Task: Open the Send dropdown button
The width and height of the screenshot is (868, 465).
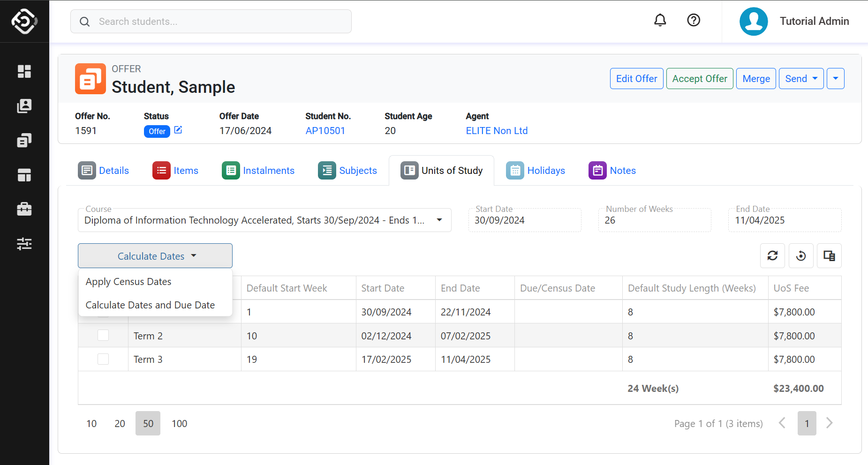Action: click(801, 79)
